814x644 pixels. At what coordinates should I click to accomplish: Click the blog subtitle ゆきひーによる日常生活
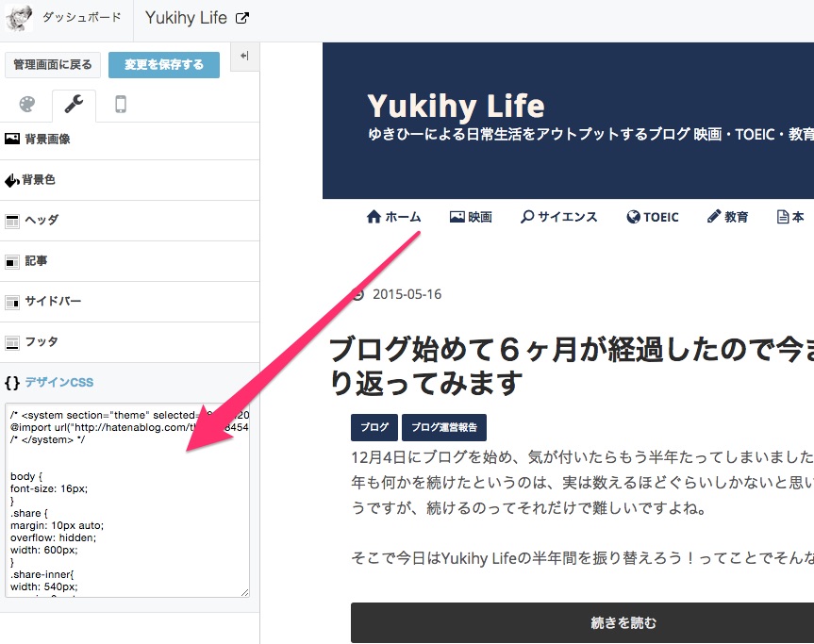pyautogui.click(x=590, y=135)
